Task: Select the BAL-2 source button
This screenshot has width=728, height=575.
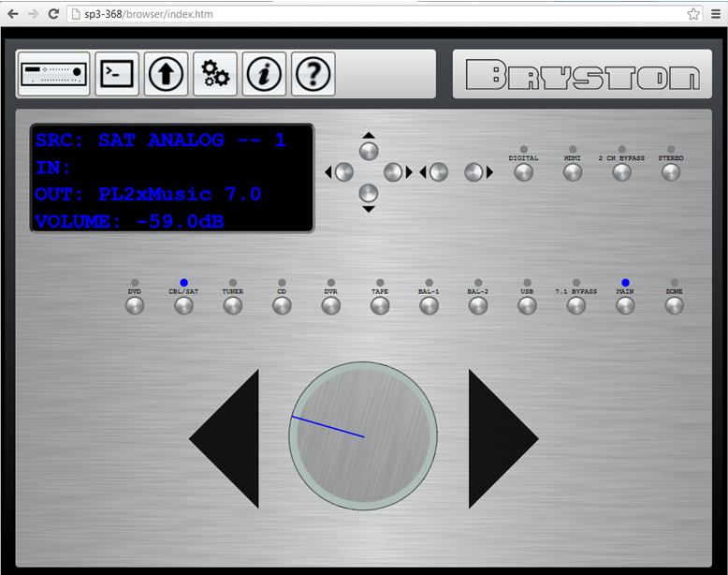Action: (x=478, y=306)
